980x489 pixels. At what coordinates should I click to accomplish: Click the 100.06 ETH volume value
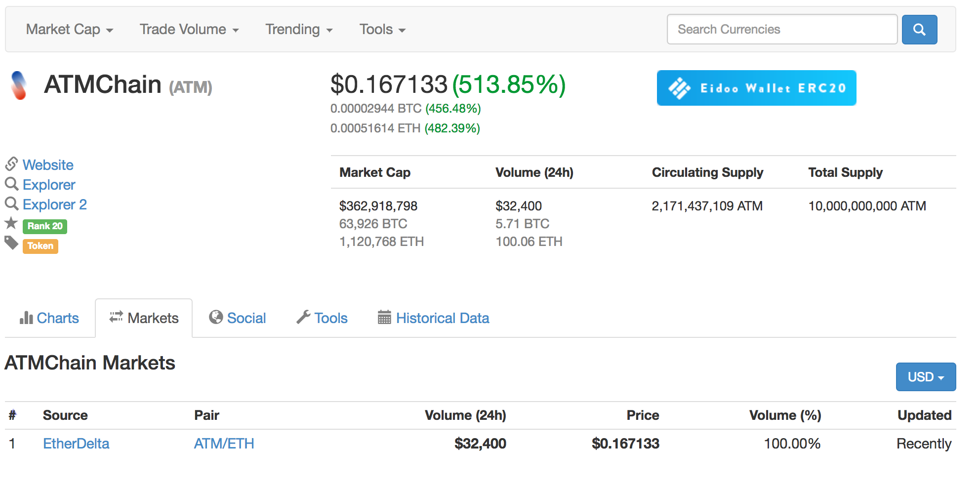529,242
